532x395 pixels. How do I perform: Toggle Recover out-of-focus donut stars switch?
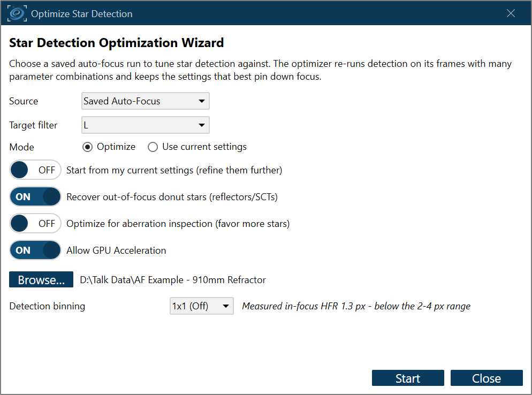[35, 196]
